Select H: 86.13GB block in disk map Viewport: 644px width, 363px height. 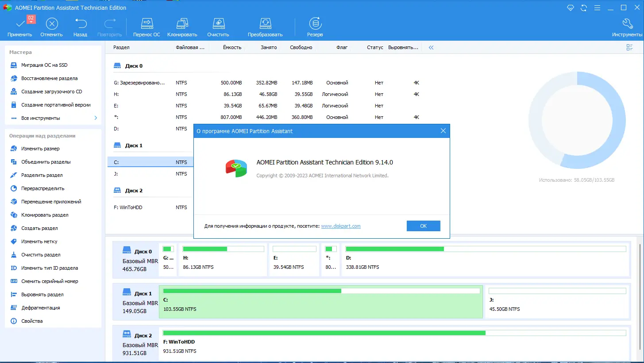coord(223,260)
